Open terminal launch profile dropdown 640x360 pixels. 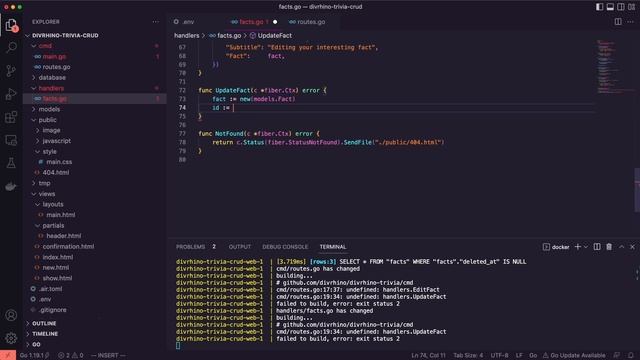586,247
